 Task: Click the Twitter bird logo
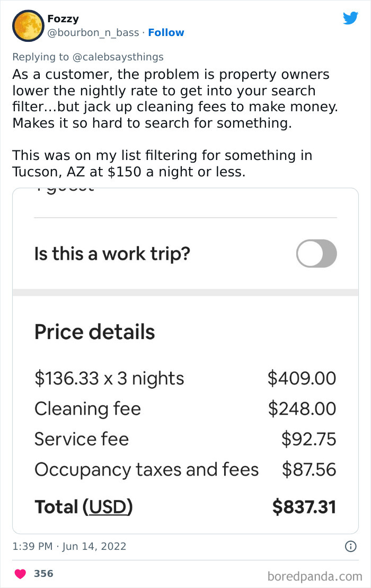351,18
